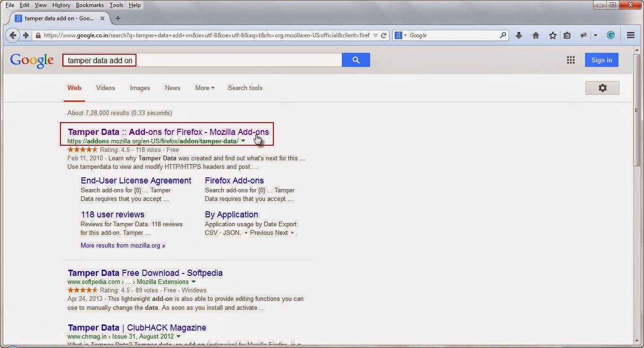Switch to the Images results tab
This screenshot has width=644, height=348.
pos(140,88)
